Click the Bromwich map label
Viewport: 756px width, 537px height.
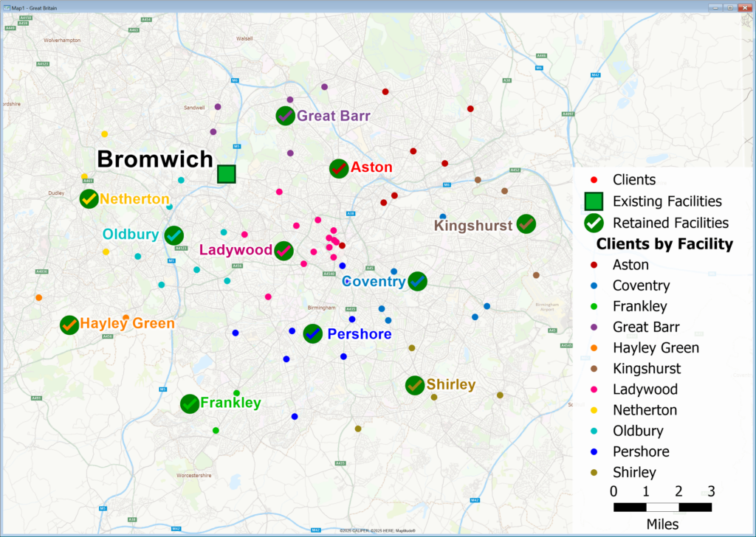155,159
